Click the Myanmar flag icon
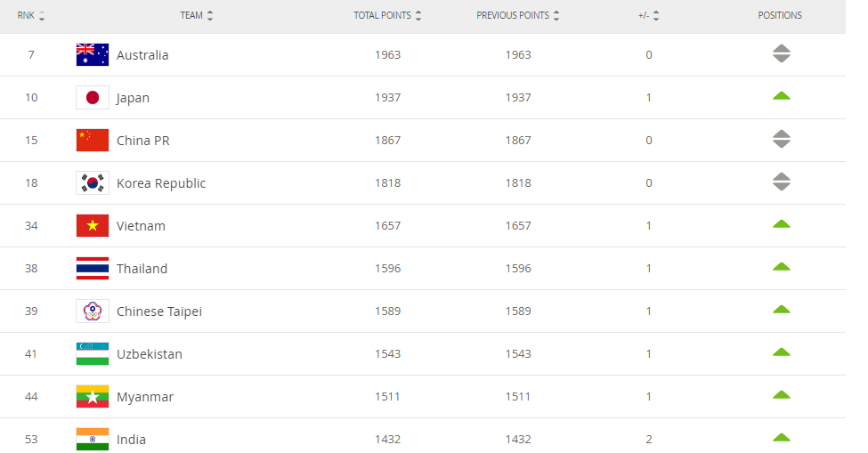 93,397
